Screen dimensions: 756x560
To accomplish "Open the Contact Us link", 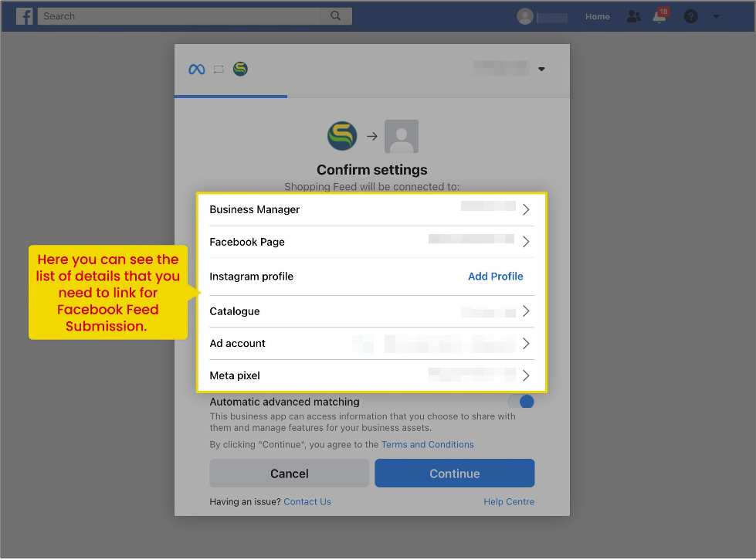I will tap(307, 501).
